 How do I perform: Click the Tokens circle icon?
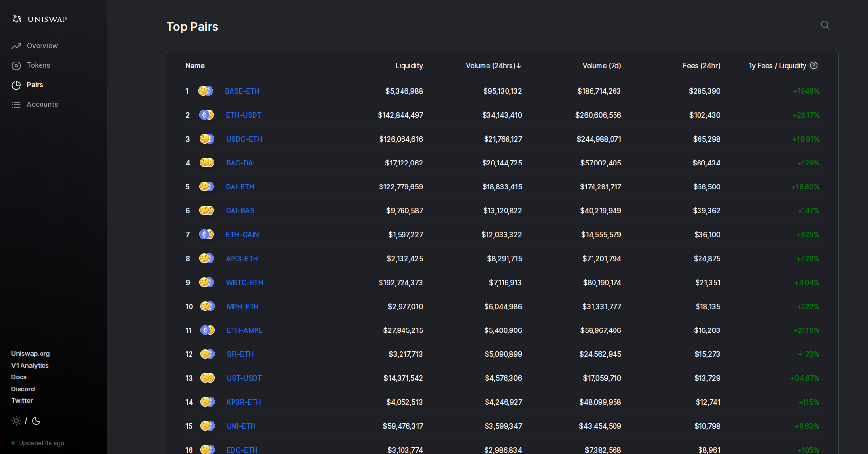pos(16,65)
